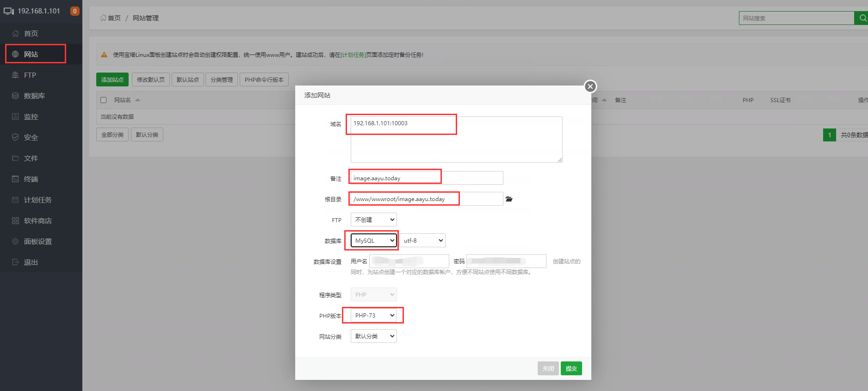This screenshot has width=868, height=391.
Task: Click the folder browse icon beside root directory
Action: click(x=509, y=199)
